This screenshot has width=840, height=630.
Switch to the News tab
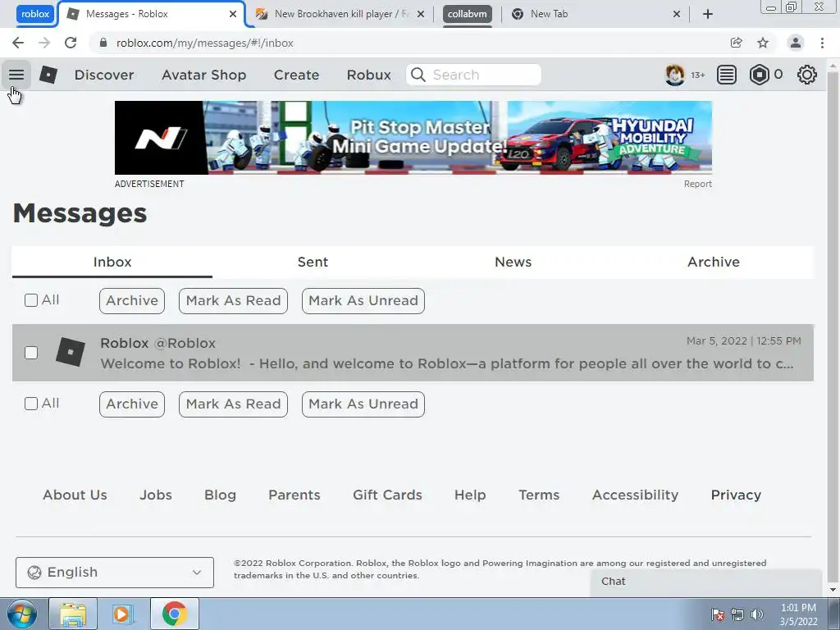click(x=513, y=262)
